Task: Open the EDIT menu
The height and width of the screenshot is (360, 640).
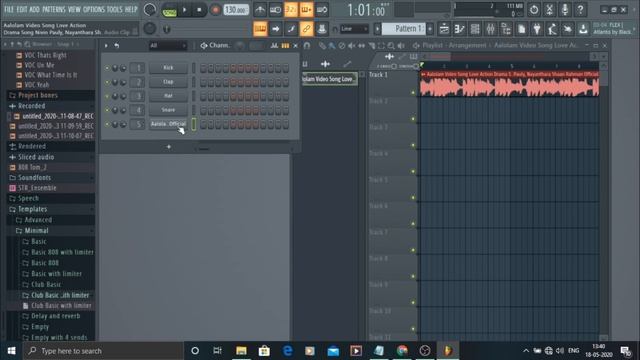Action: (22, 9)
